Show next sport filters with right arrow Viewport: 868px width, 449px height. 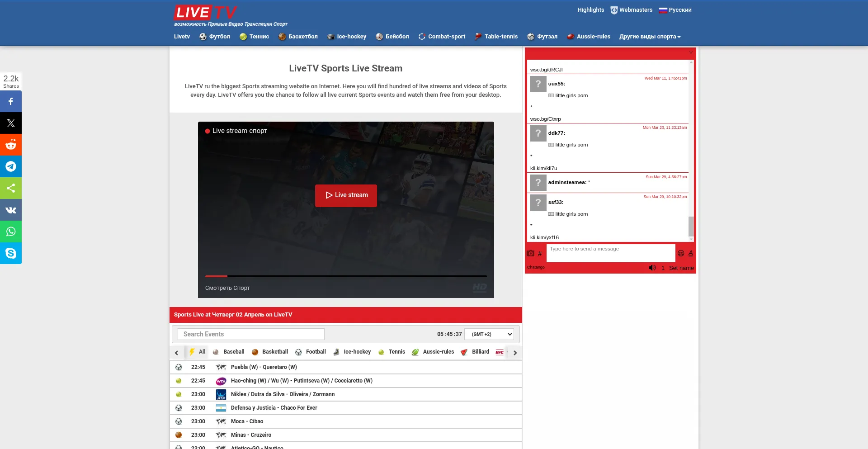click(x=515, y=353)
